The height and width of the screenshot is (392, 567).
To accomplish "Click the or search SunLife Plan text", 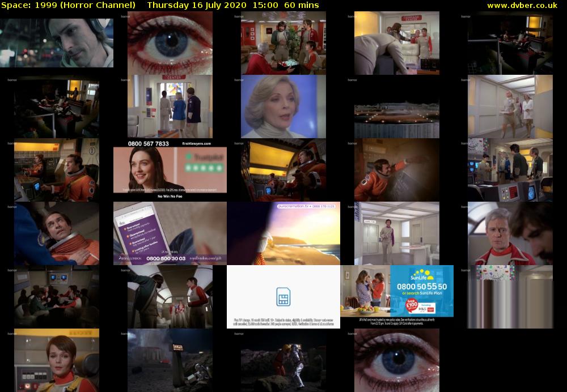I will point(422,293).
